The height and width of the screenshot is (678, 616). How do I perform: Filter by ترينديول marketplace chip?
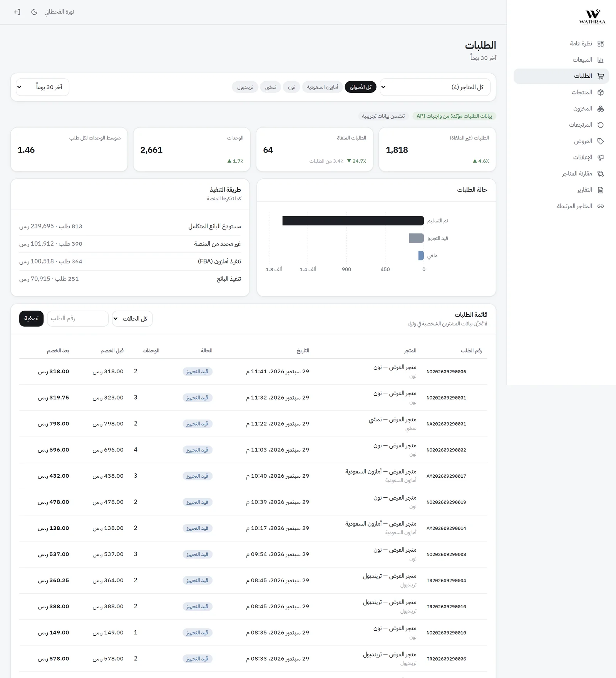coord(245,87)
